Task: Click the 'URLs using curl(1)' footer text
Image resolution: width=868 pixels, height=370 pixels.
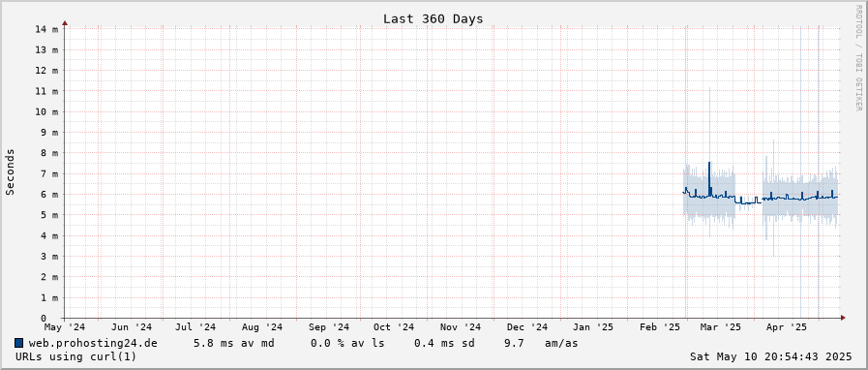Action: click(75, 356)
